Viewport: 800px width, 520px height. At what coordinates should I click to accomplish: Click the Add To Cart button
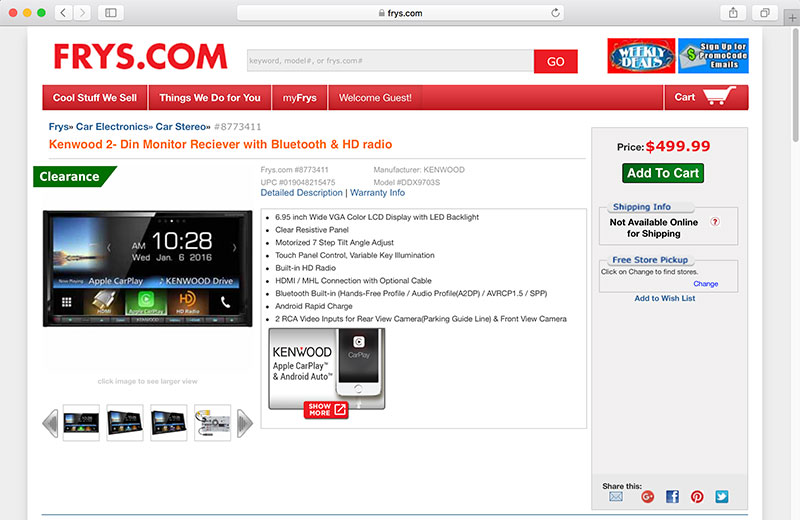coord(663,173)
